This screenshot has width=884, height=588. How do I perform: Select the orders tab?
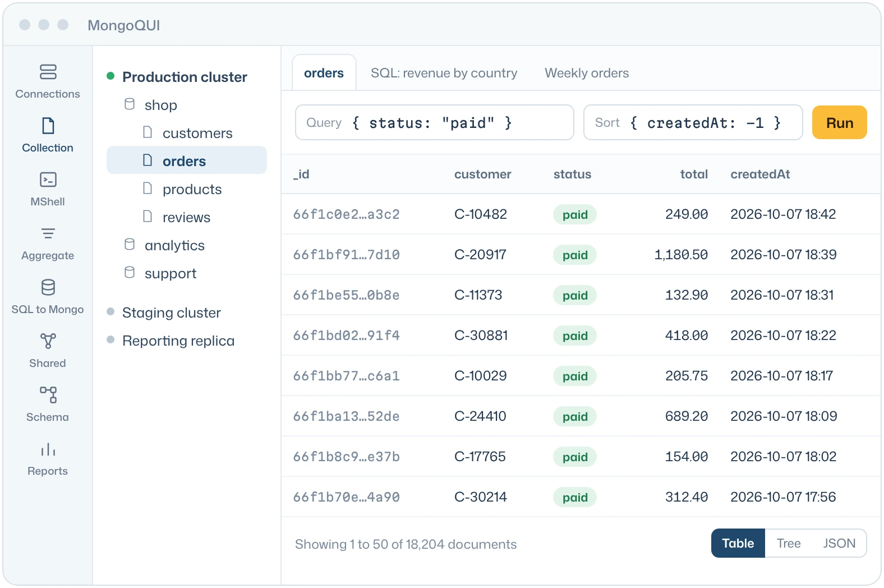click(x=324, y=73)
